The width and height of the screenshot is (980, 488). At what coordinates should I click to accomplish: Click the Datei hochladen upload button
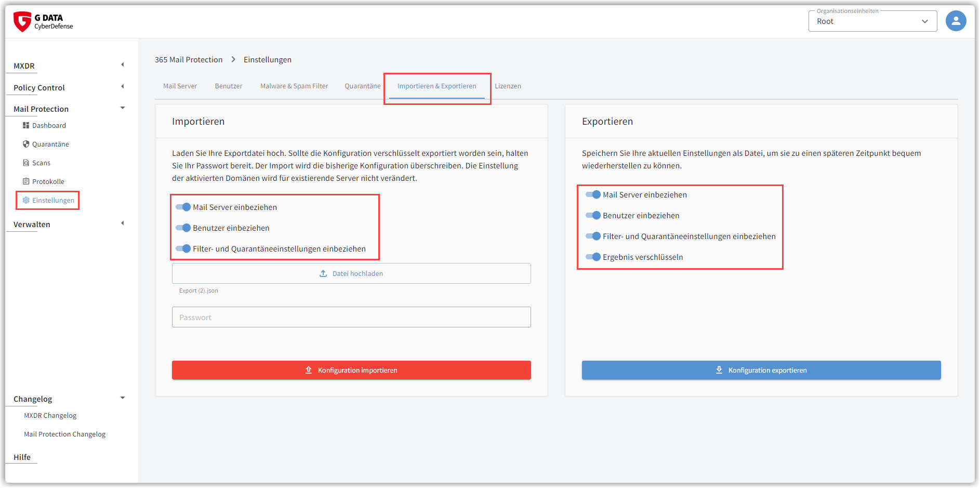(351, 273)
